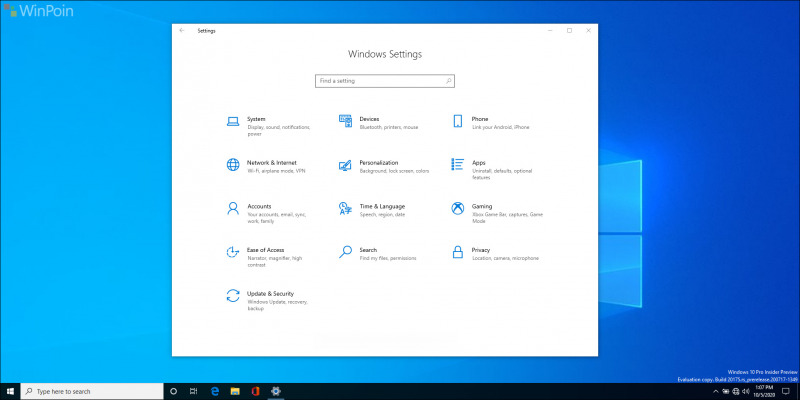800x400 pixels.
Task: Click the Find a setting search field
Action: point(385,81)
